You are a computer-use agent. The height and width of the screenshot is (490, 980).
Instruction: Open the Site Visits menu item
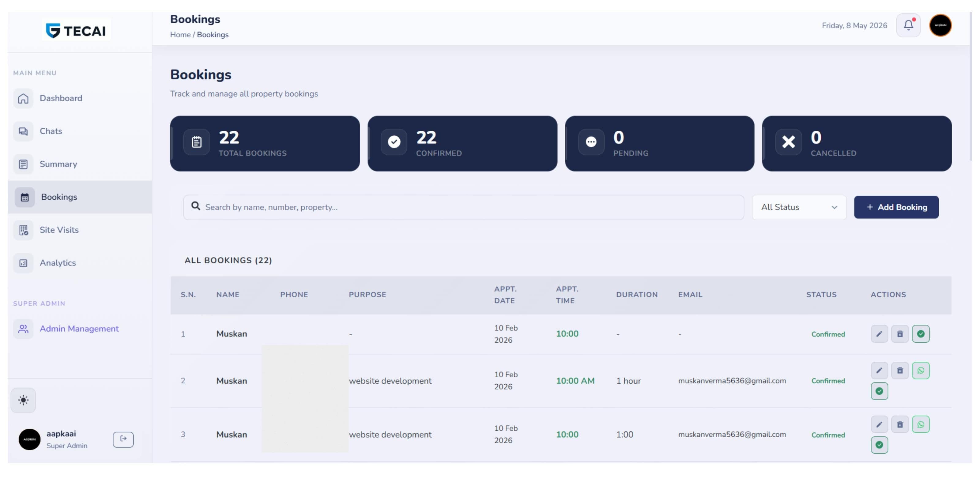click(80, 230)
